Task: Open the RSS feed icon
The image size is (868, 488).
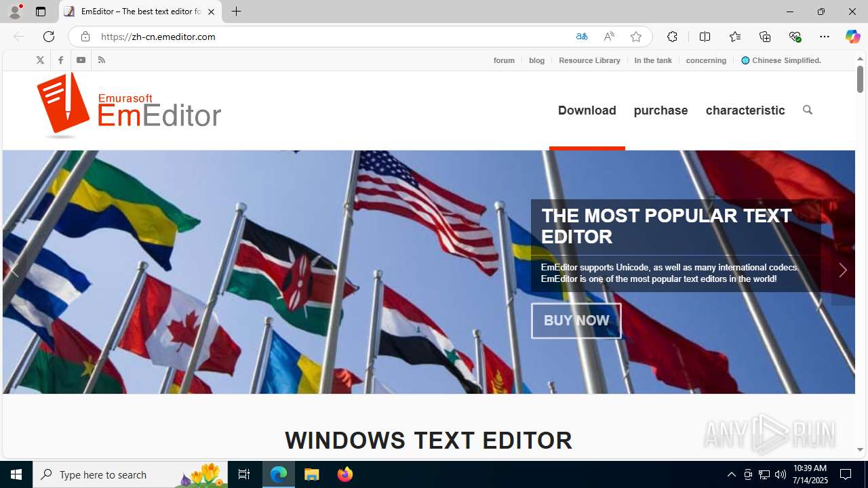Action: (101, 60)
